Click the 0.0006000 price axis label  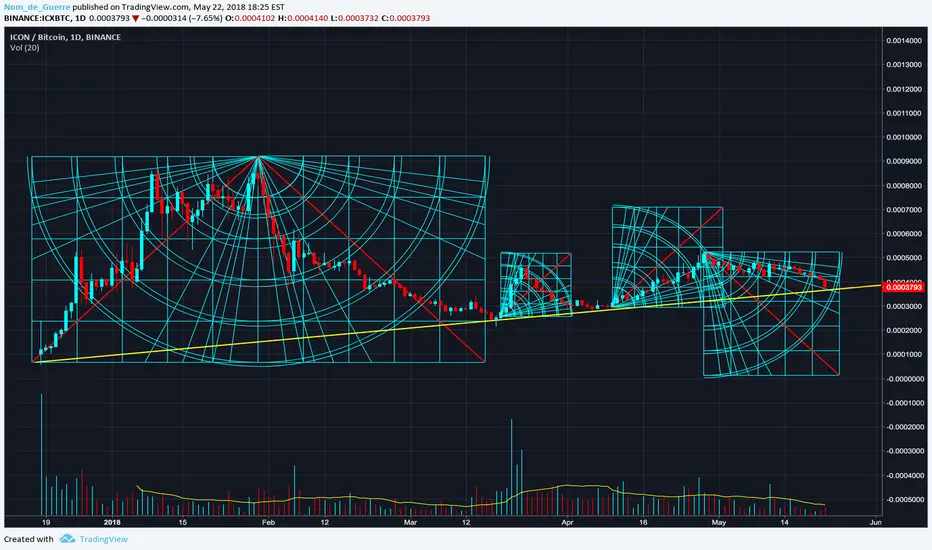(903, 234)
